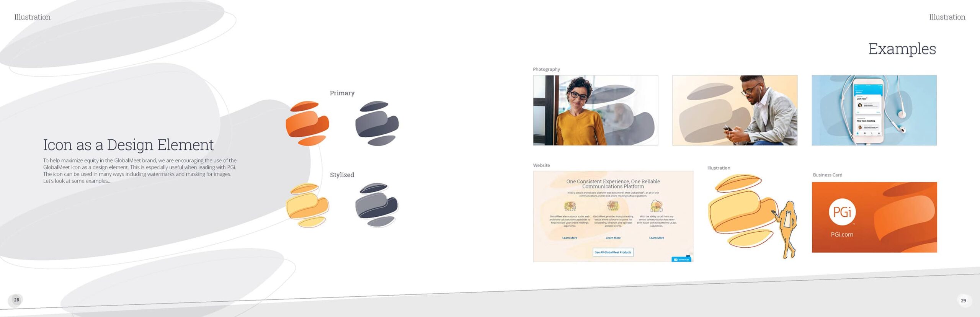Click the 'See All GlobalMeet Products' button
This screenshot has height=317, width=980.
(x=613, y=252)
